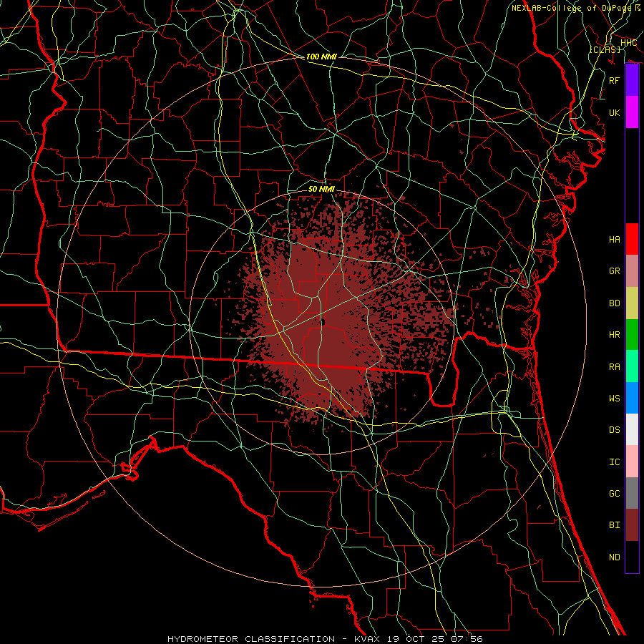Click the BI dark red legend swatch
This screenshot has width=644, height=644.
(x=632, y=525)
